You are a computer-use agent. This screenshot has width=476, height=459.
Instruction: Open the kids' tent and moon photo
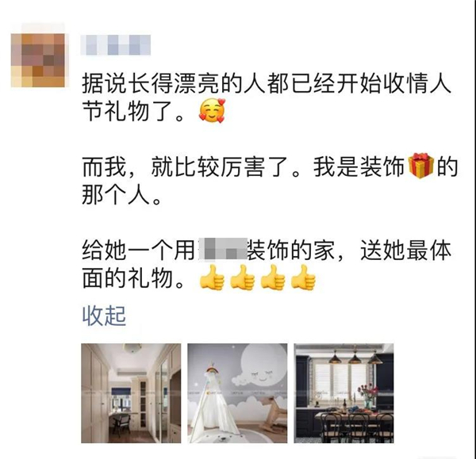click(x=237, y=393)
